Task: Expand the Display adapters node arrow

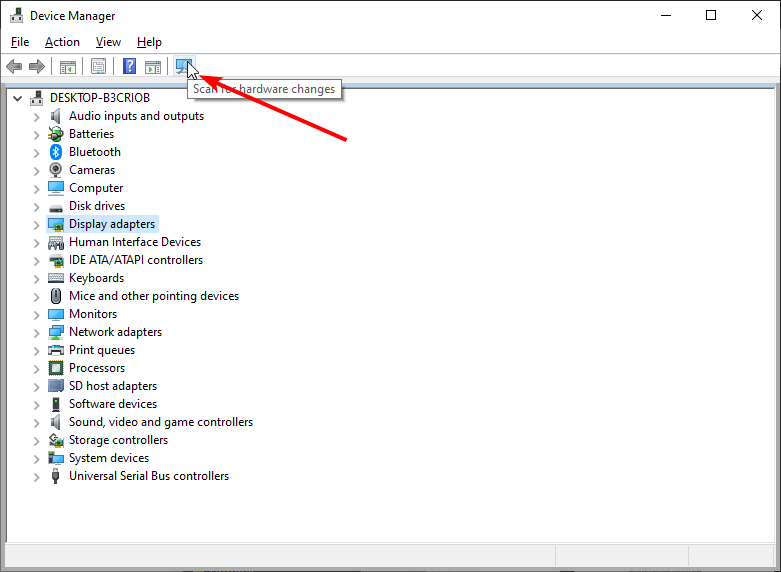Action: (x=36, y=224)
